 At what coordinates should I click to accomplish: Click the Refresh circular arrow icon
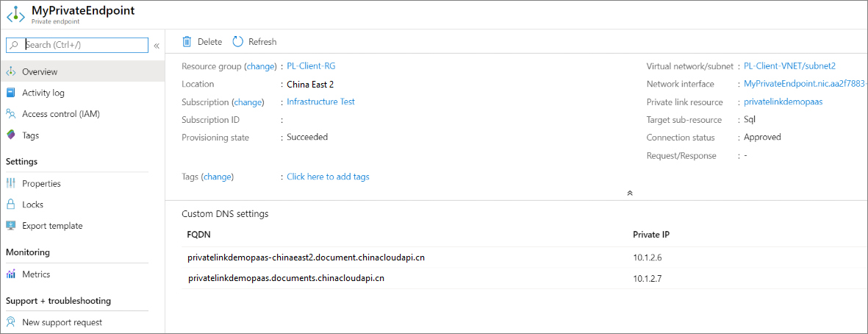point(238,41)
